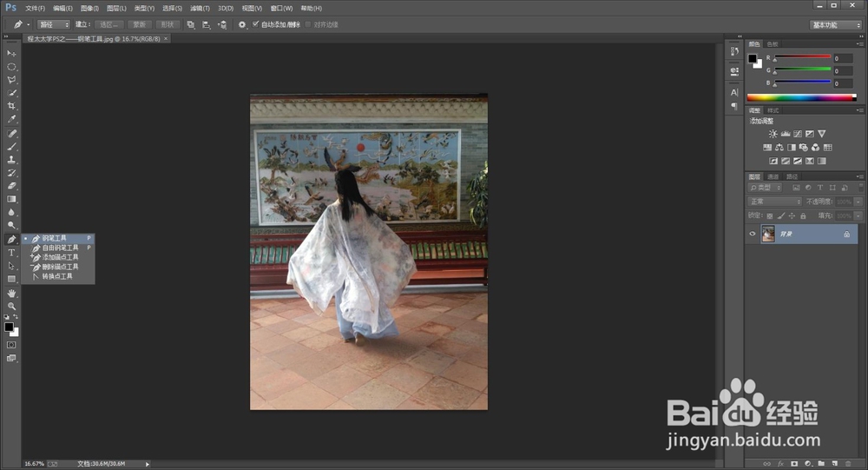
Task: Select the Rectangle shape tool
Action: click(x=11, y=279)
